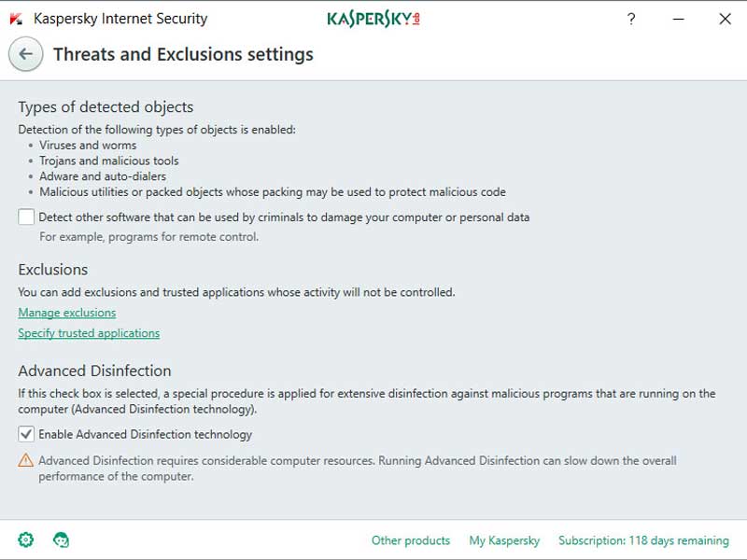Viewport: 747px width, 560px height.
Task: Click the Advanced Disinfection section heading
Action: click(94, 371)
